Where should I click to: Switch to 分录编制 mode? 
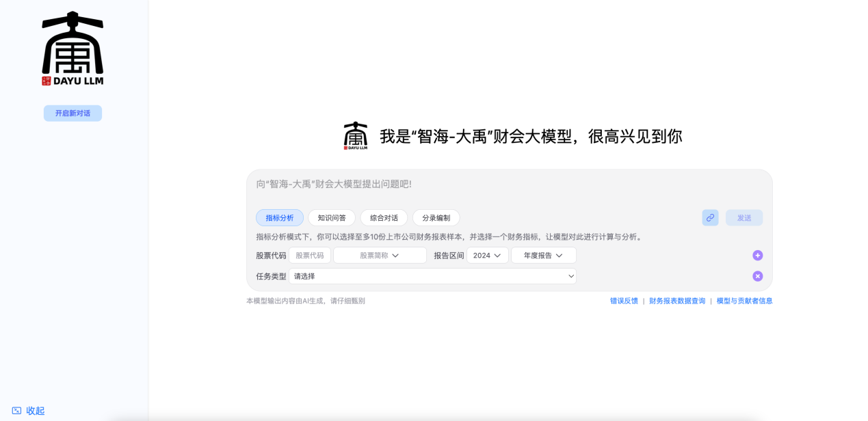click(x=436, y=218)
